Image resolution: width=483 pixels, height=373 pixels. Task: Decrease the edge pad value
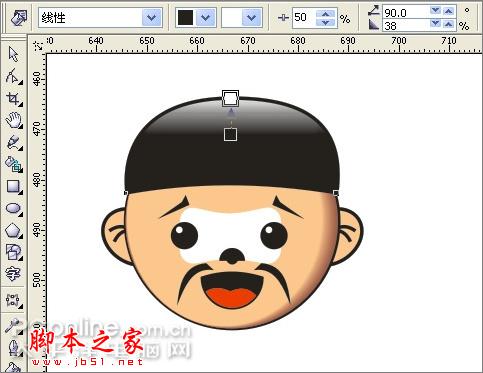pyautogui.click(x=435, y=24)
